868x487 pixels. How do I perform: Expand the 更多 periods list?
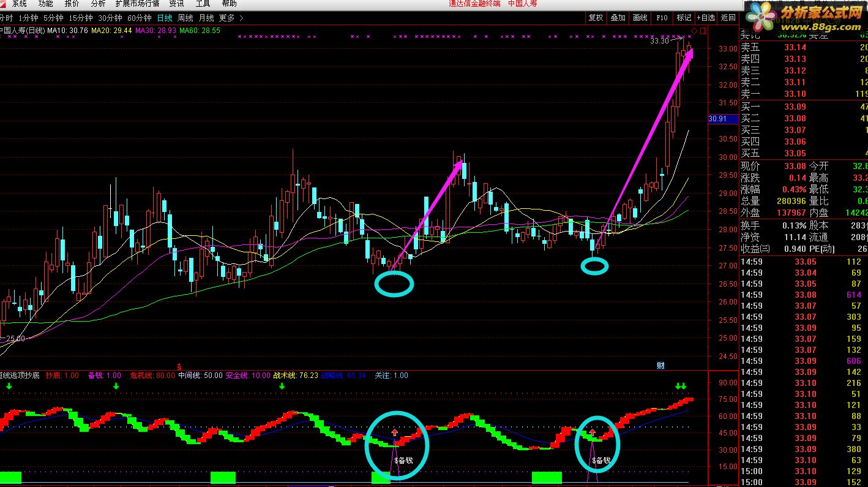pyautogui.click(x=226, y=18)
